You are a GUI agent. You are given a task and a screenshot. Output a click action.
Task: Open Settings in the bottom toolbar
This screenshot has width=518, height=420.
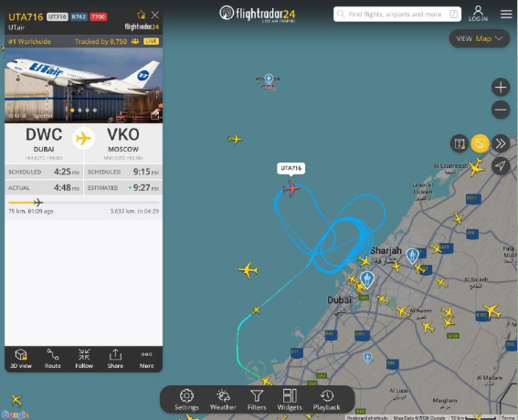pyautogui.click(x=186, y=400)
